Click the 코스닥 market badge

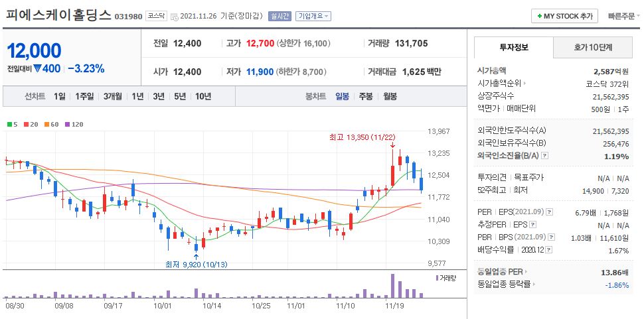[155, 17]
